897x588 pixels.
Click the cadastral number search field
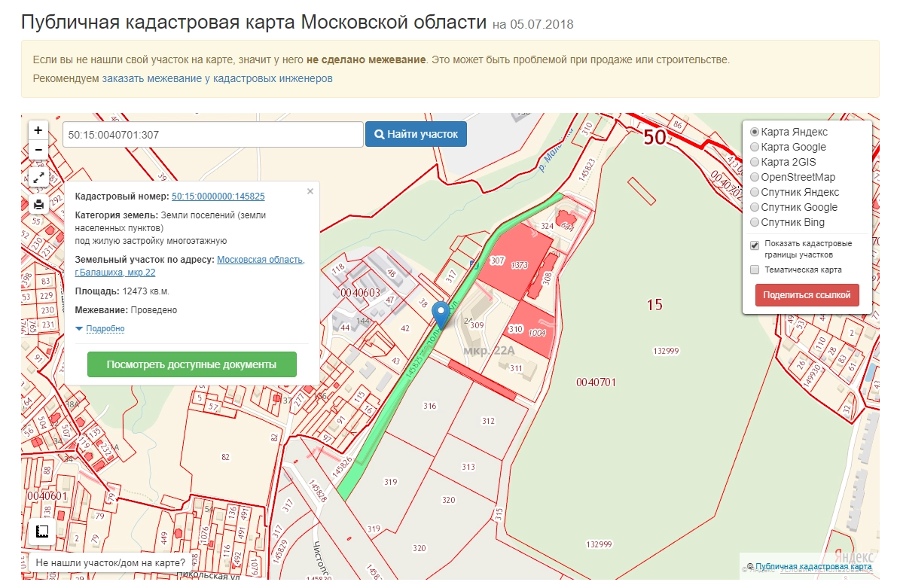pyautogui.click(x=212, y=135)
